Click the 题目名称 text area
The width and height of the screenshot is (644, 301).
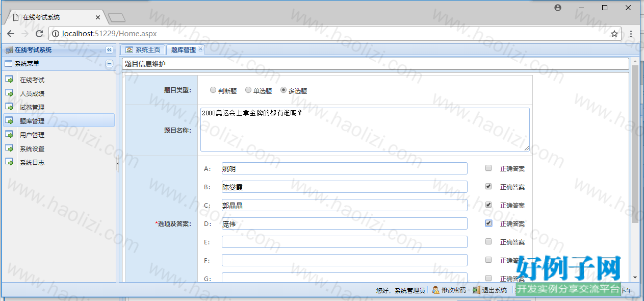[365, 130]
